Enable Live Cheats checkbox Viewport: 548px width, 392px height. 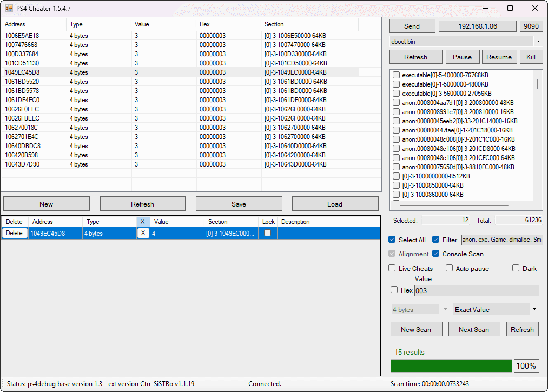point(392,268)
